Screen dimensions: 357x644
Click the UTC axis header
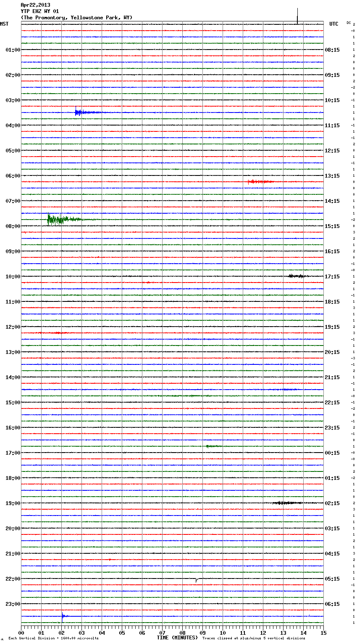(x=334, y=24)
